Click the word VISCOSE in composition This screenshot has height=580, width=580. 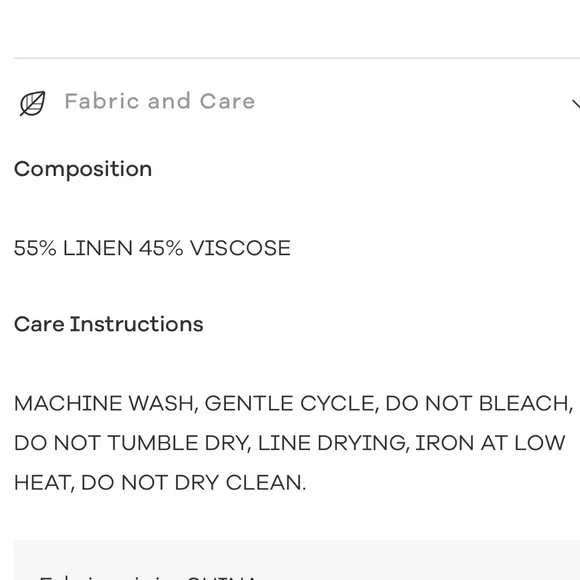click(x=240, y=248)
